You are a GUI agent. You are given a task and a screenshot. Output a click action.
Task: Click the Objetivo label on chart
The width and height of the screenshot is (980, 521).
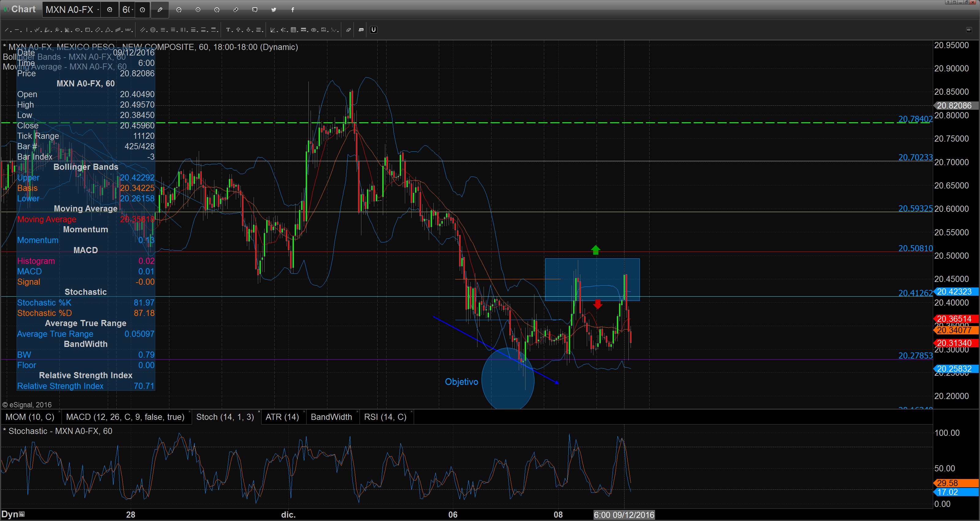click(462, 382)
